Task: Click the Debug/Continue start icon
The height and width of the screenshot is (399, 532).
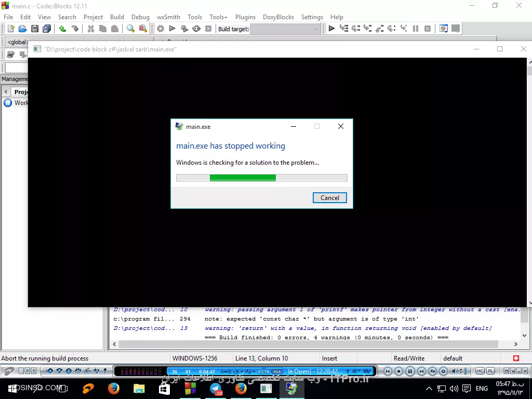Action: coord(332,29)
